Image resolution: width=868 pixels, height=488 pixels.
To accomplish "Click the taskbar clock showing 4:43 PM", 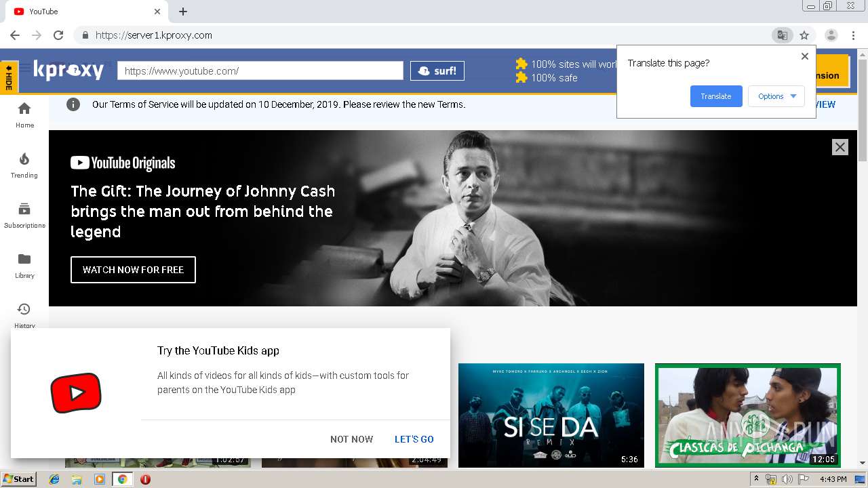I will coord(833,479).
